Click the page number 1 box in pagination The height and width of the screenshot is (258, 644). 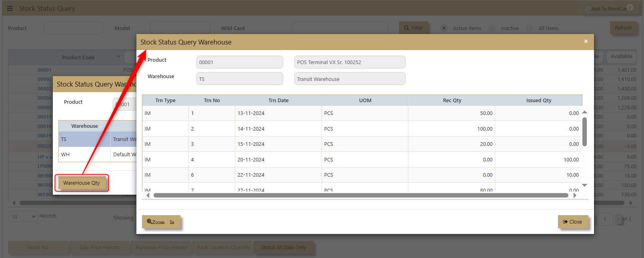tap(605, 219)
